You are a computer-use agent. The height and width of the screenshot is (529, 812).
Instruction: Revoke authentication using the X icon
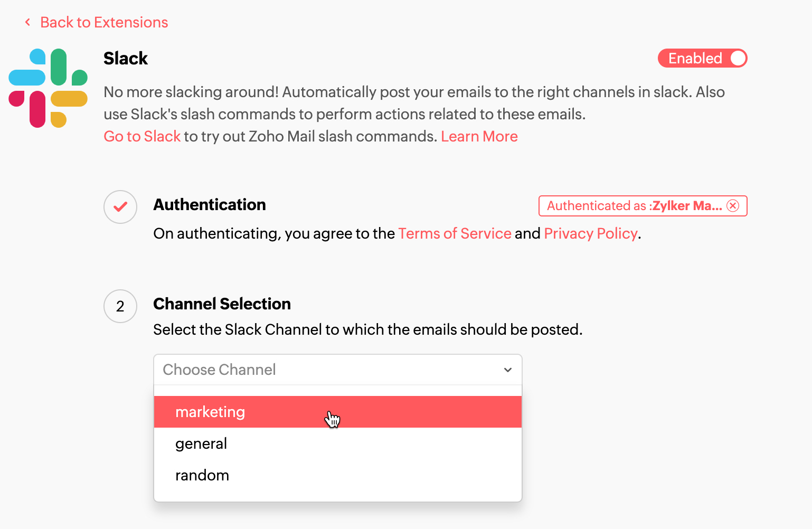click(732, 206)
